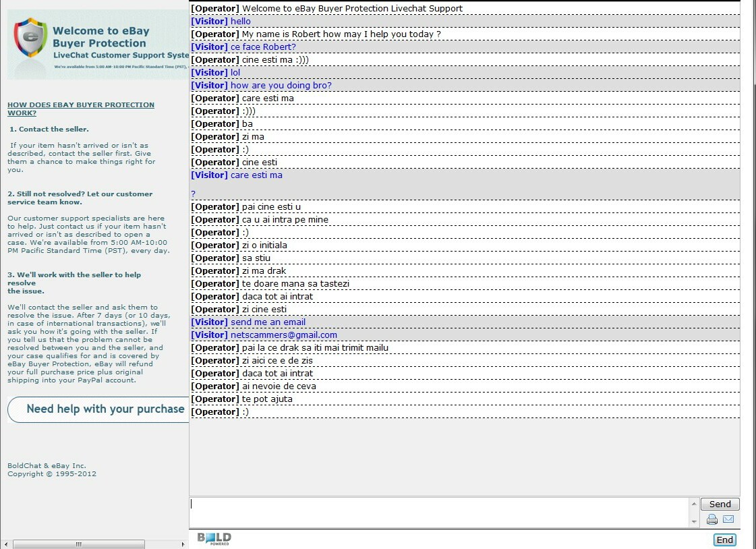Click input box scroll down arrow
The image size is (756, 549).
(694, 521)
